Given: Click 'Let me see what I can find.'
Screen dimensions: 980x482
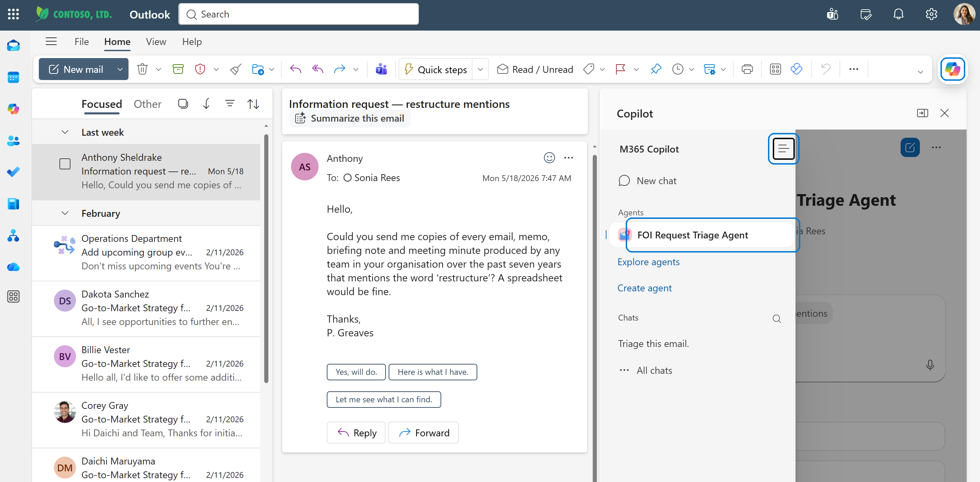Looking at the screenshot, I should point(384,400).
